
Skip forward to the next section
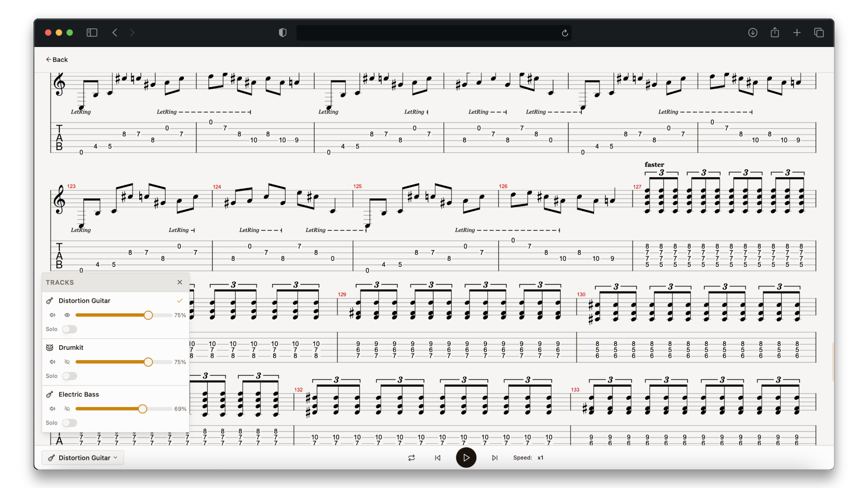(x=495, y=458)
